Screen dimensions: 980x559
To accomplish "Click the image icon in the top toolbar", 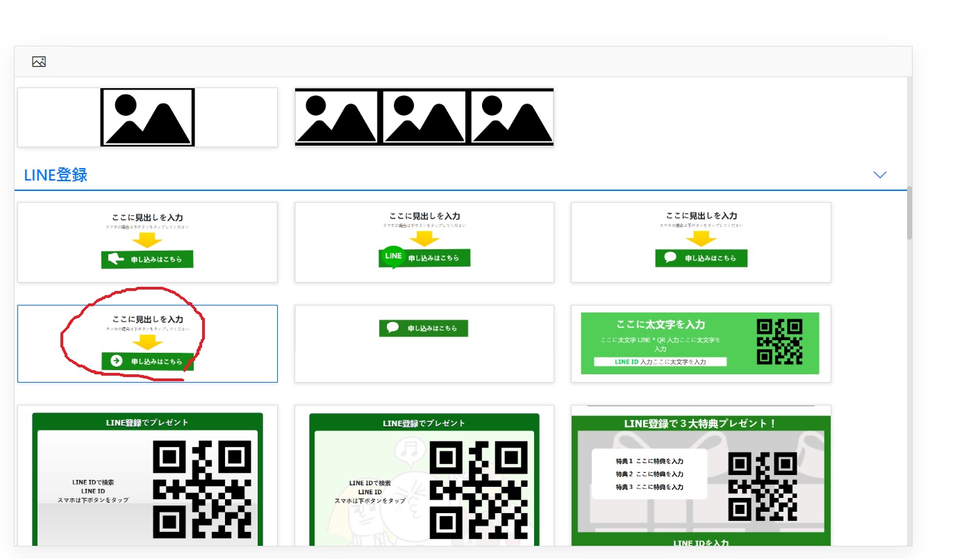I will pyautogui.click(x=39, y=62).
